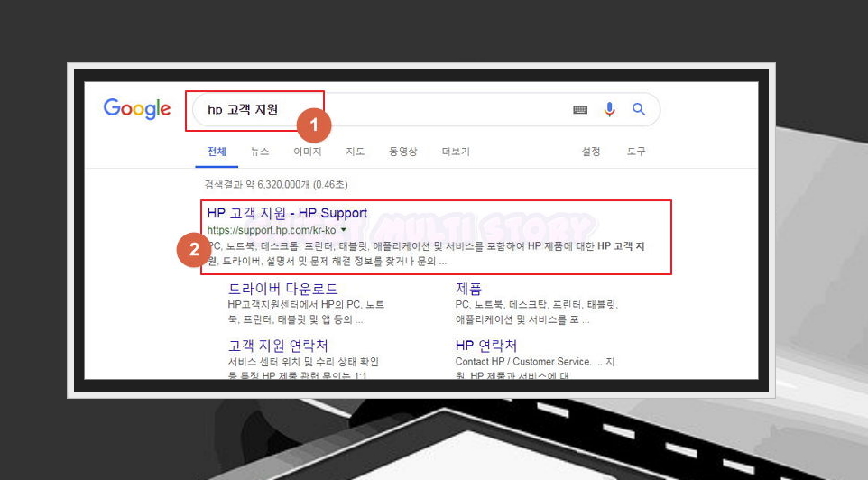Click the support.hp.com/kr-ko URL text
This screenshot has width=868, height=480.
(272, 230)
